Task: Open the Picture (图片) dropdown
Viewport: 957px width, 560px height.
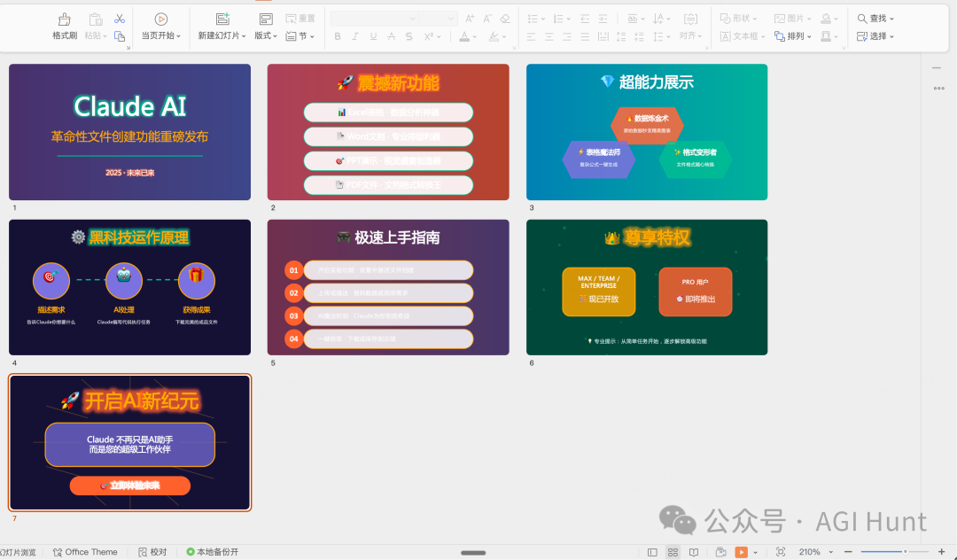Action: click(793, 19)
